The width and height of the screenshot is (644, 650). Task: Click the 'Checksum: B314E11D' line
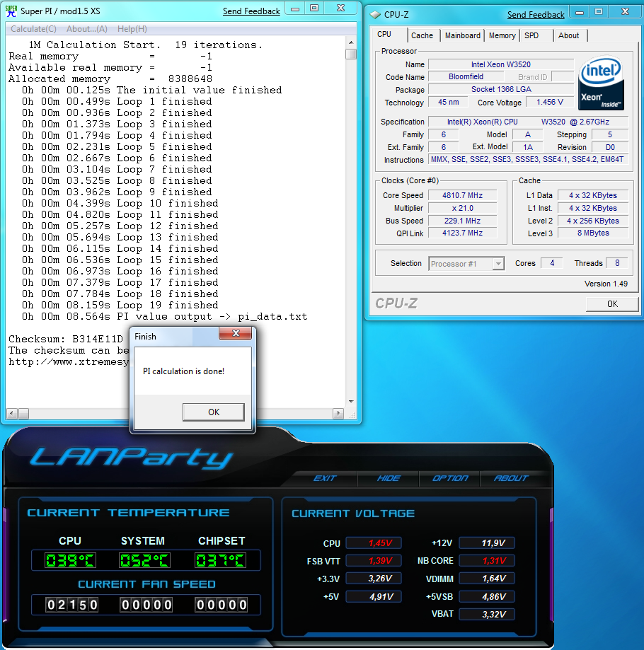click(66, 339)
